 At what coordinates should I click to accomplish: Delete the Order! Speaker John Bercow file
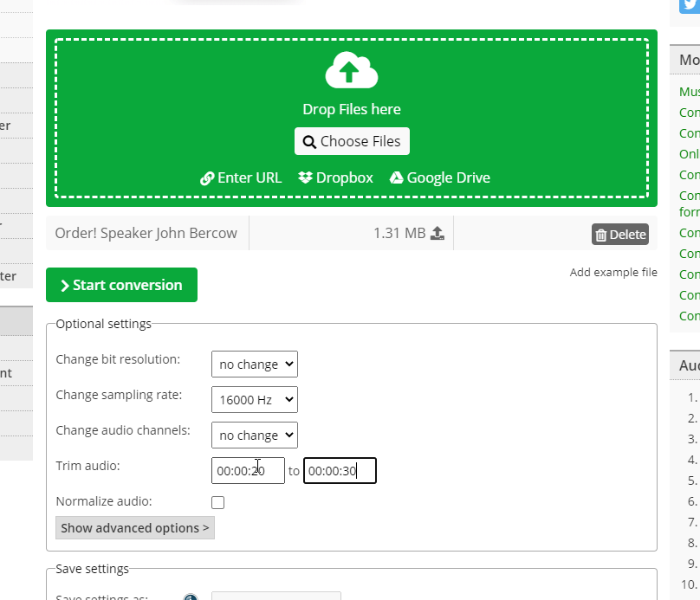pos(619,235)
